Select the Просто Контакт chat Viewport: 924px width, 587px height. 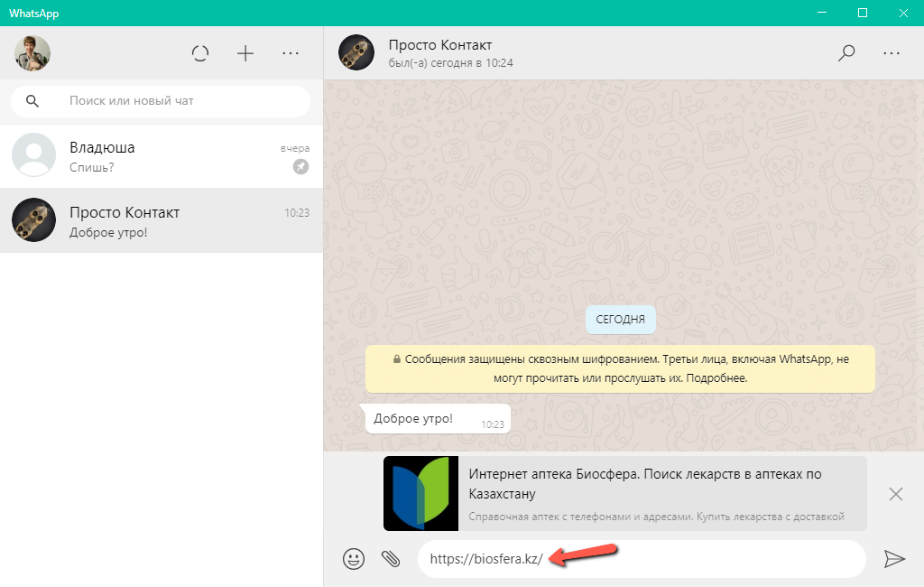(x=162, y=221)
